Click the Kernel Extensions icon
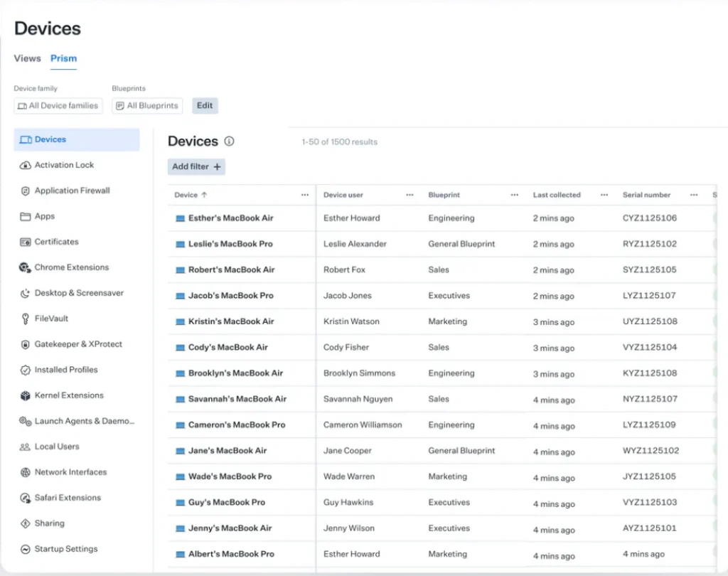The image size is (728, 576). click(26, 395)
